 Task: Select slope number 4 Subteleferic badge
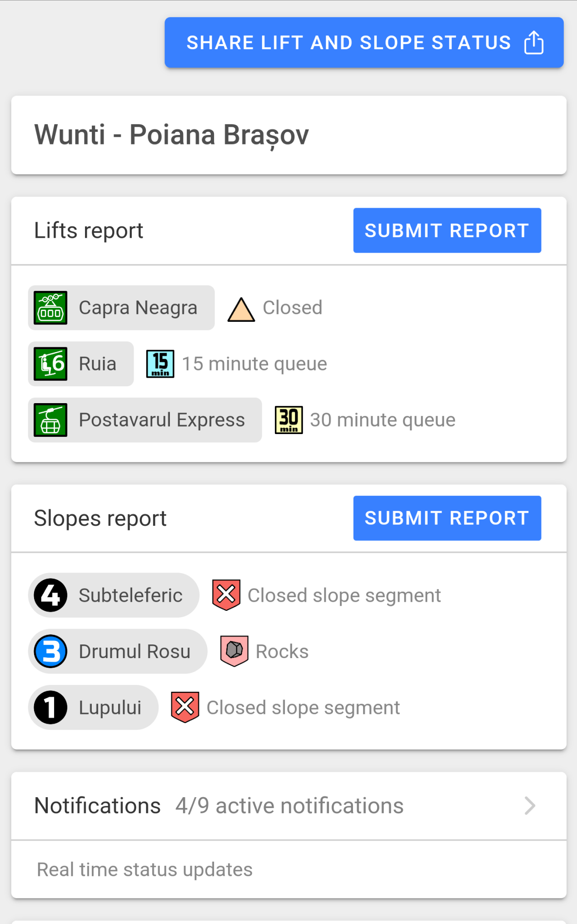pyautogui.click(x=51, y=595)
